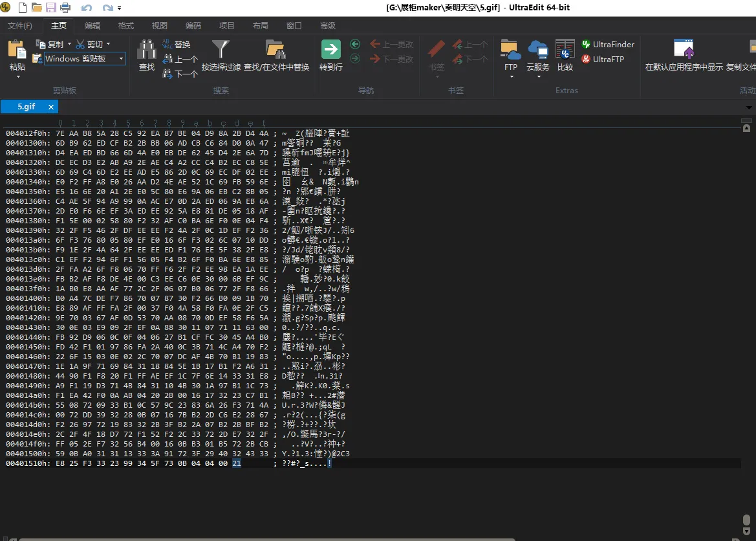Print the document via printer icon
Screen dimensions: 756x541
(x=65, y=7)
